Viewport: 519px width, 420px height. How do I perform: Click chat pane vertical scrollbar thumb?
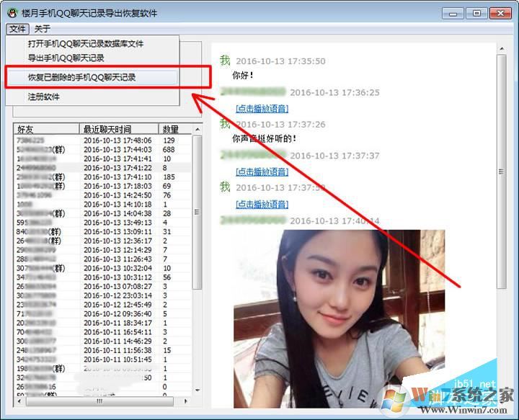click(x=502, y=171)
